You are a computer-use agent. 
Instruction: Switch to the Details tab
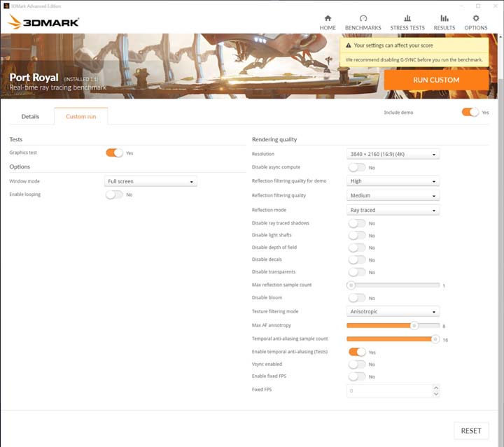[x=30, y=116]
